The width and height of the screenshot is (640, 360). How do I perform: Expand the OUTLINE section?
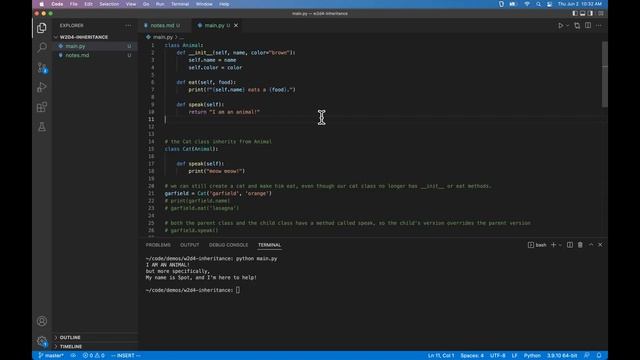pyautogui.click(x=70, y=338)
